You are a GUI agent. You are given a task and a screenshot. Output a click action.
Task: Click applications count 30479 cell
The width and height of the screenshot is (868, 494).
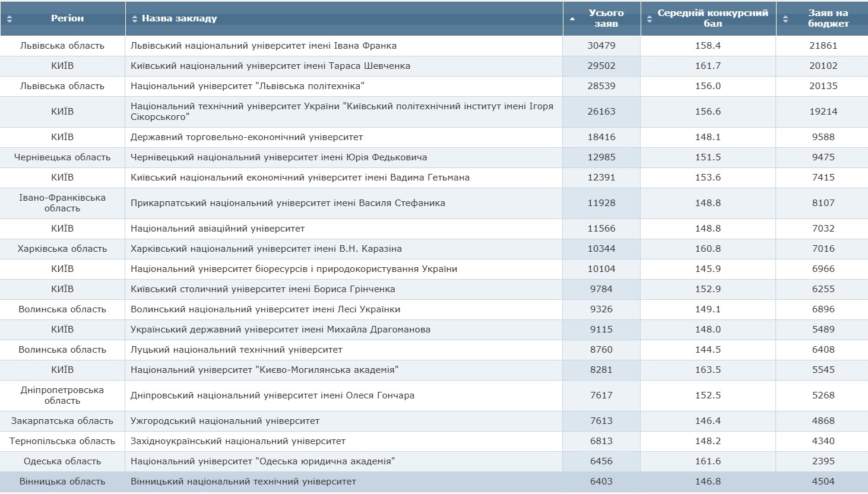601,46
